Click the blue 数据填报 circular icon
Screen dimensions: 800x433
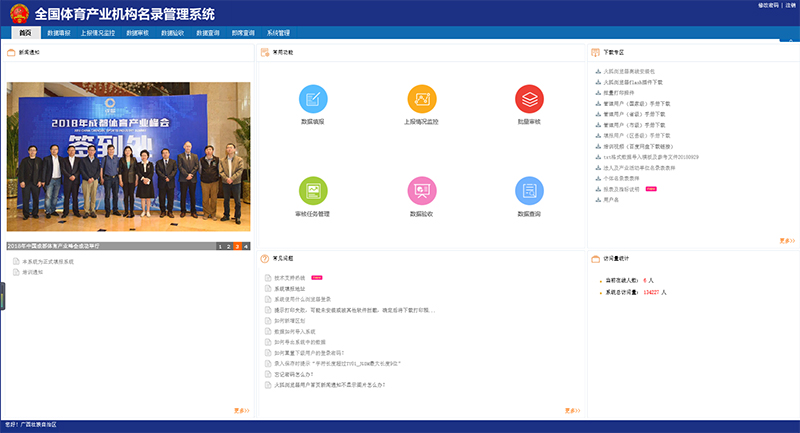click(x=313, y=99)
